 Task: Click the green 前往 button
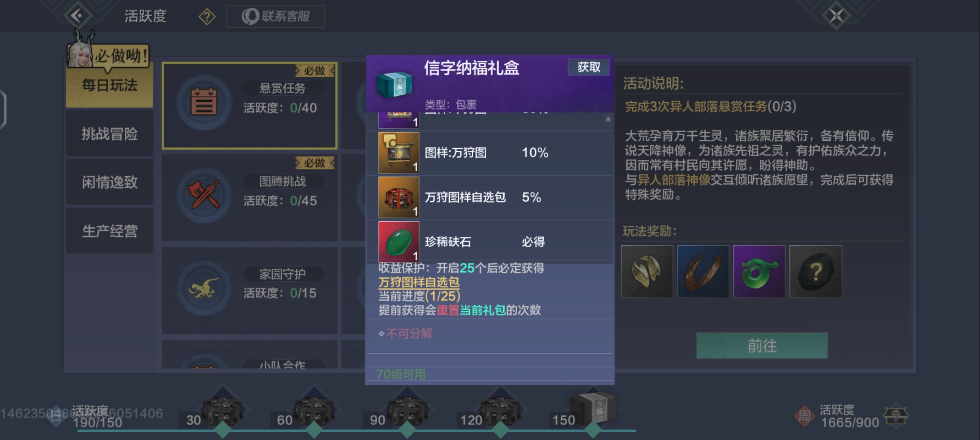(x=762, y=346)
